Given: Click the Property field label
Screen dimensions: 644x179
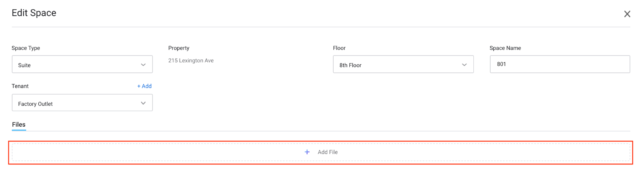Looking at the screenshot, I should pos(179,48).
